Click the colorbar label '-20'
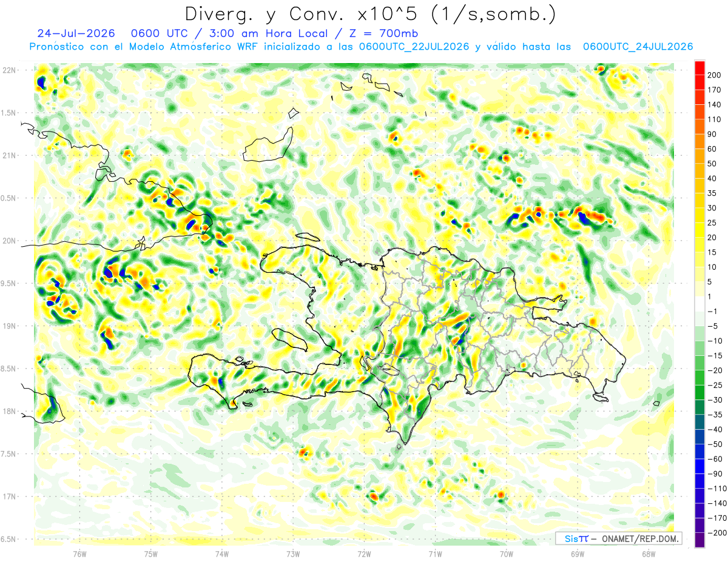The width and height of the screenshot is (728, 562). [716, 370]
